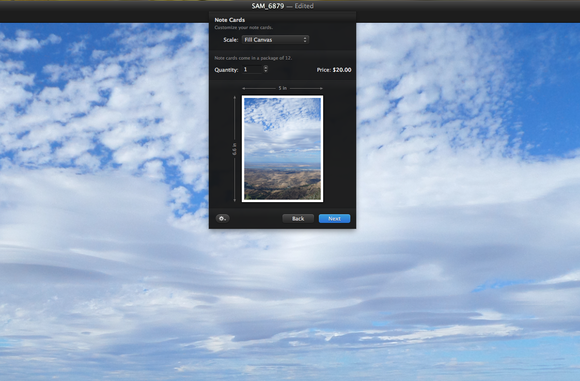The width and height of the screenshot is (580, 381).
Task: Click the SAM_6879 window title
Action: click(268, 6)
